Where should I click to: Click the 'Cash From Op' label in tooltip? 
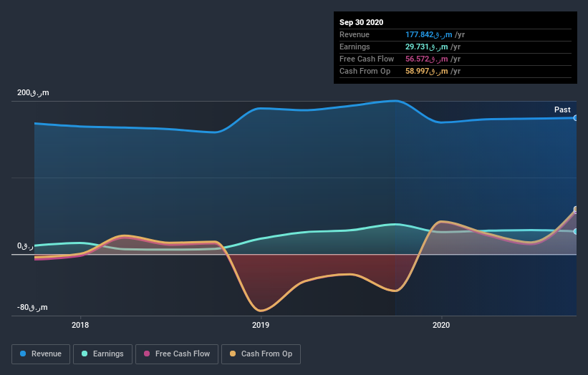[x=365, y=71]
